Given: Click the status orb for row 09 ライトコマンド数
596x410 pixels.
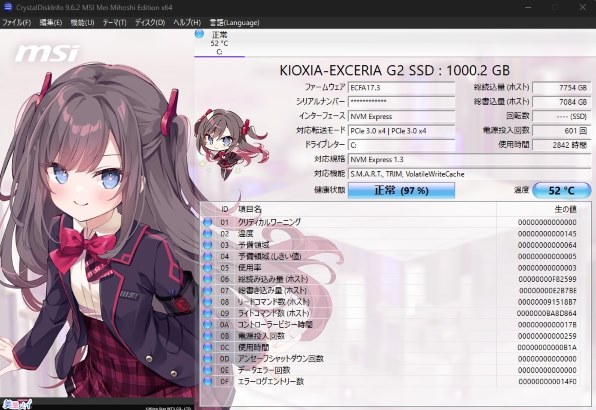Looking at the screenshot, I should pyautogui.click(x=208, y=313).
